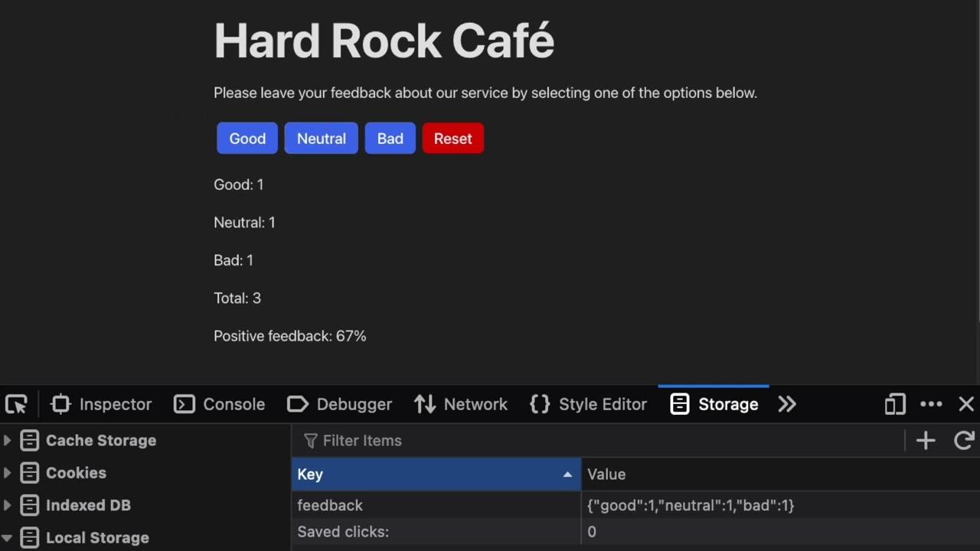Click the 'Bad: 1' statistic text

coord(234,260)
